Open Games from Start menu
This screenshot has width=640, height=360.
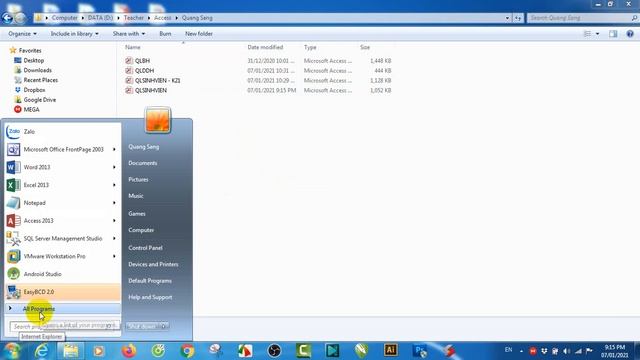[x=137, y=213]
